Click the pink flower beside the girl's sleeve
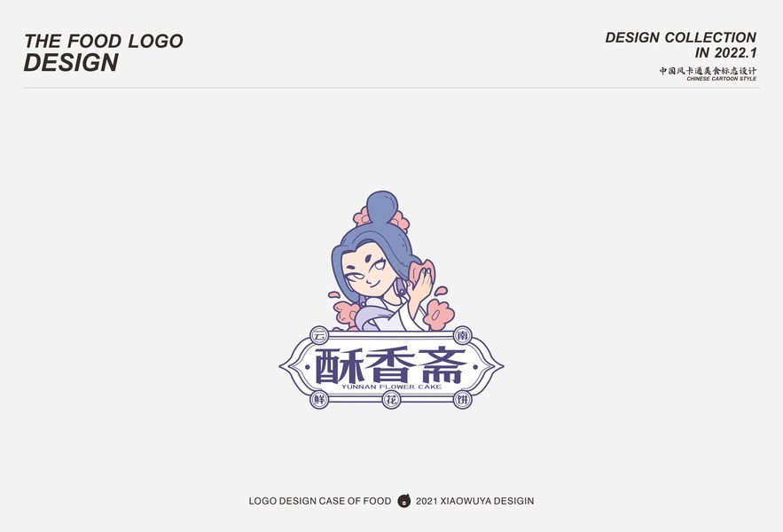The image size is (783, 532). click(438, 313)
